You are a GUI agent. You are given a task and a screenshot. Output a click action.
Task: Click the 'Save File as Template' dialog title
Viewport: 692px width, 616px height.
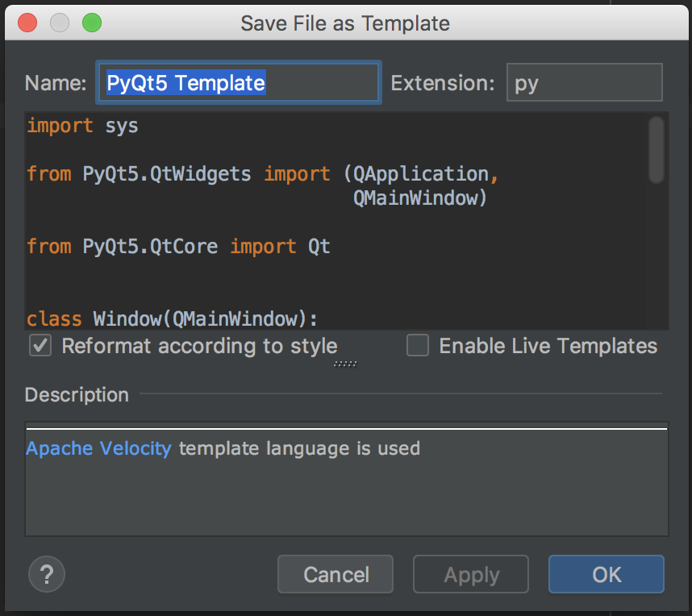click(345, 23)
